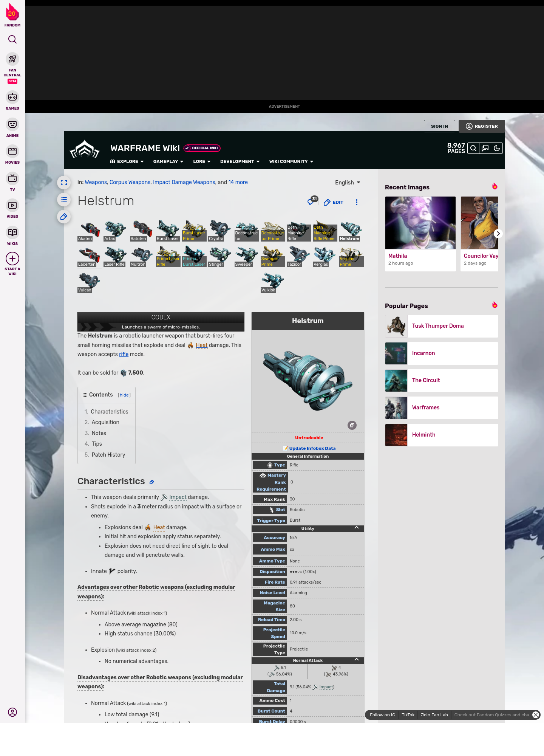Advance Recent Images carousel with next arrow
Viewport: 544px width, 756px height.
click(498, 234)
